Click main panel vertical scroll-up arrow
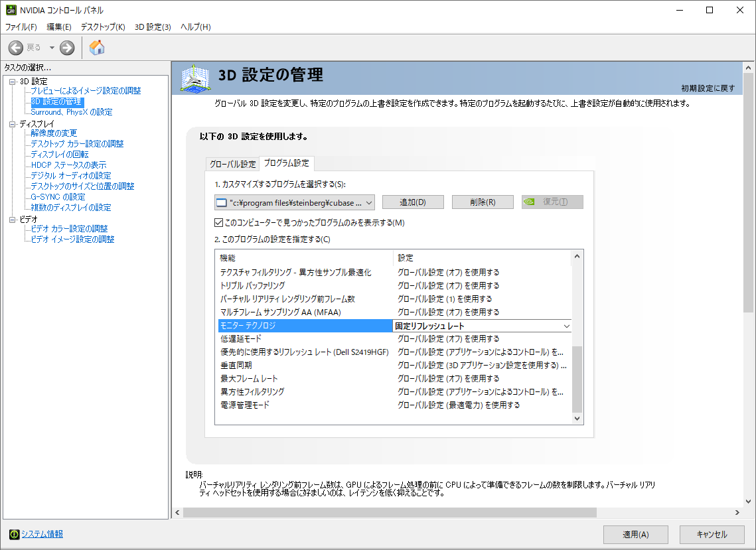Screen dimensions: 756x550 click(748, 68)
